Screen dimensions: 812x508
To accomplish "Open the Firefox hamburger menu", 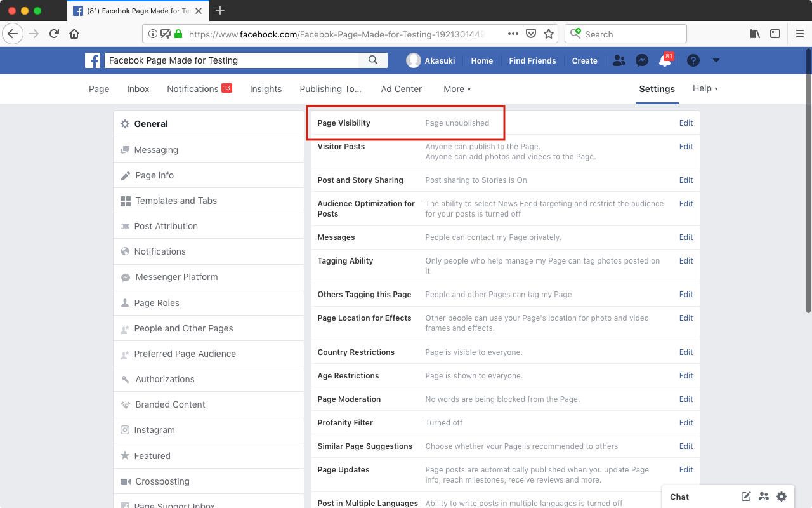I will coord(800,34).
